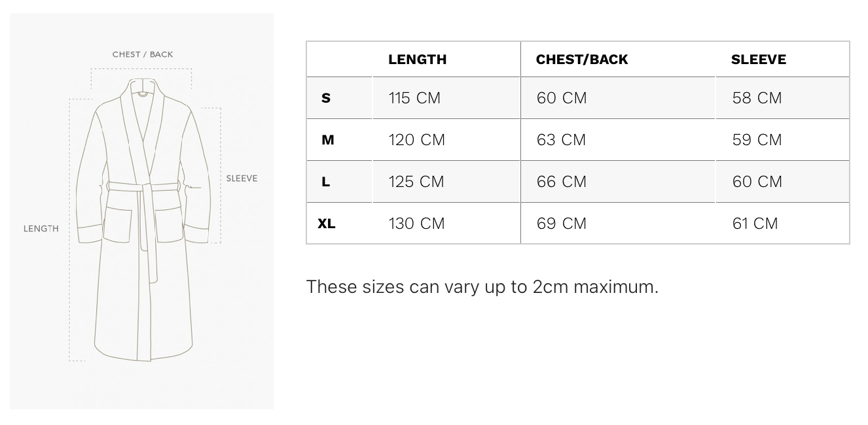Image resolution: width=868 pixels, height=425 pixels.
Task: Click the sizes can vary 2cm note
Action: pos(482,287)
